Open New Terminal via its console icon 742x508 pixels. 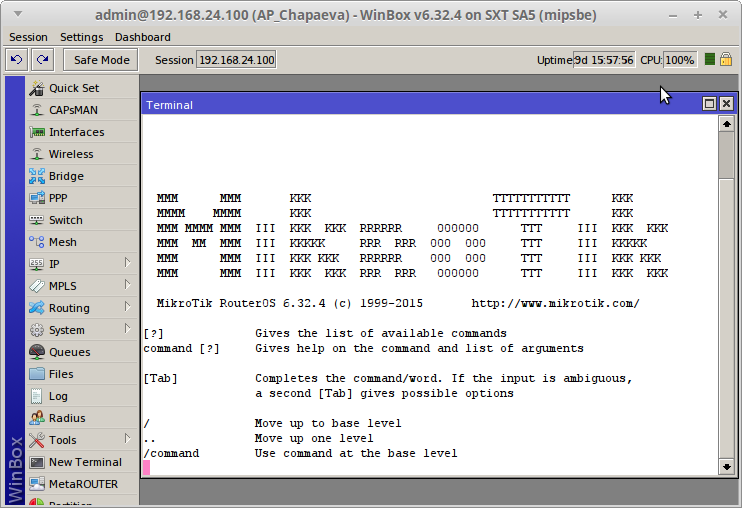click(x=36, y=462)
